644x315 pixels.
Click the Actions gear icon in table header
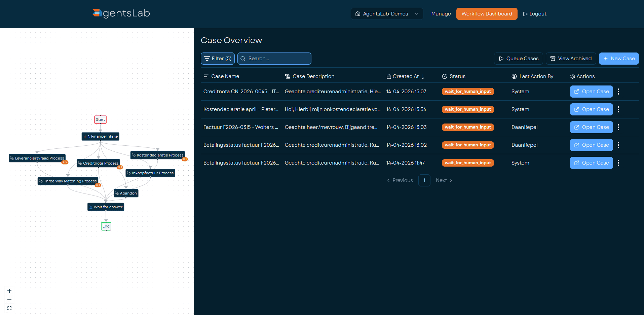click(572, 76)
